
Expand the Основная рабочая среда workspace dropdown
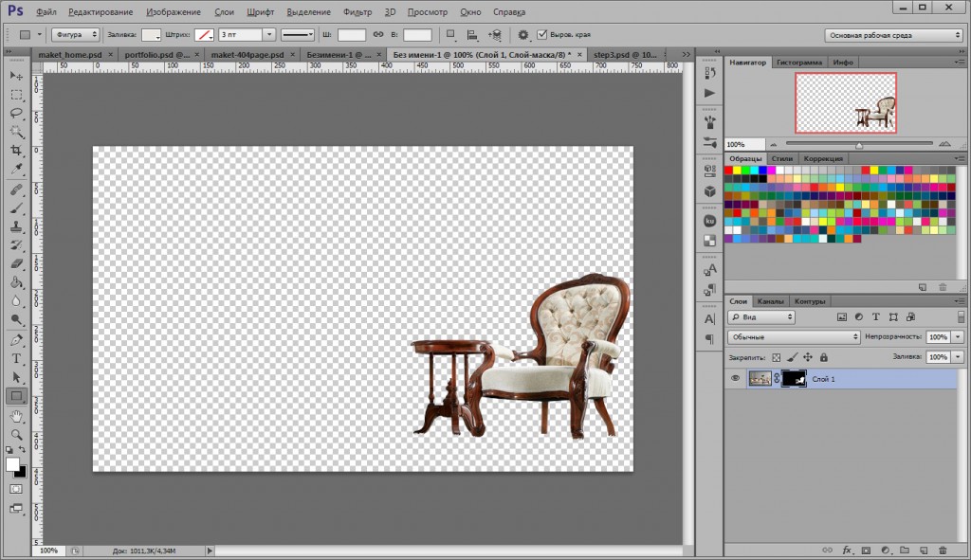coord(893,35)
